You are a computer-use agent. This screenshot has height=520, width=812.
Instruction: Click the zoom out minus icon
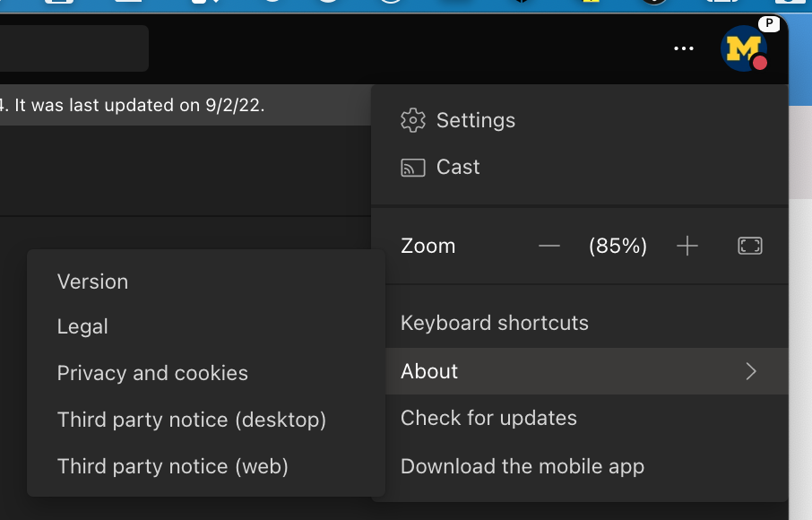(549, 246)
